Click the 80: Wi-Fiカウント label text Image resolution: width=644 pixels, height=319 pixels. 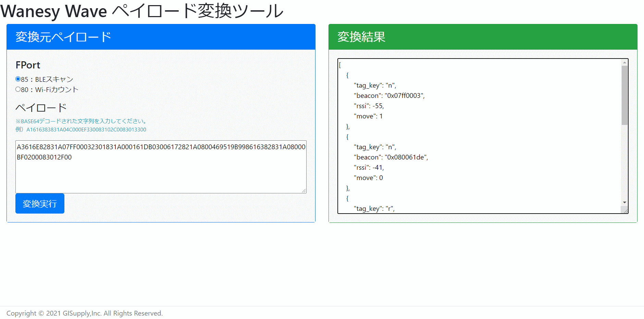50,90
